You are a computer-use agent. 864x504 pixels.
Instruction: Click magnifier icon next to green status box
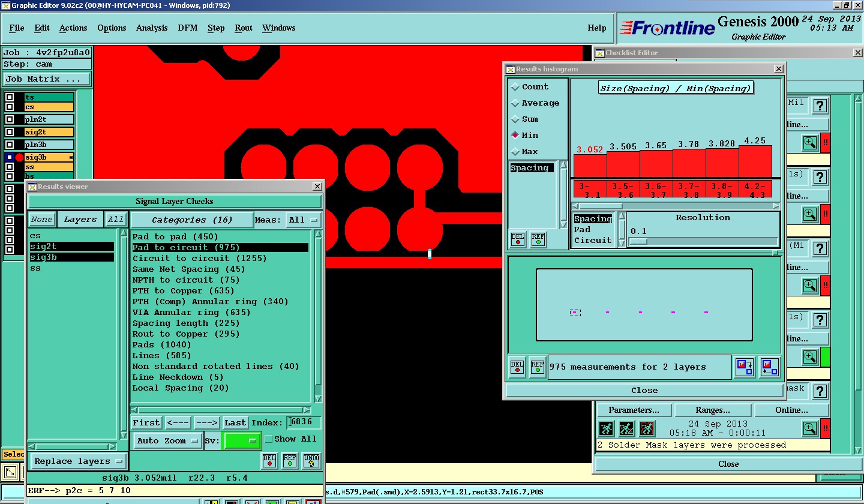(x=810, y=357)
